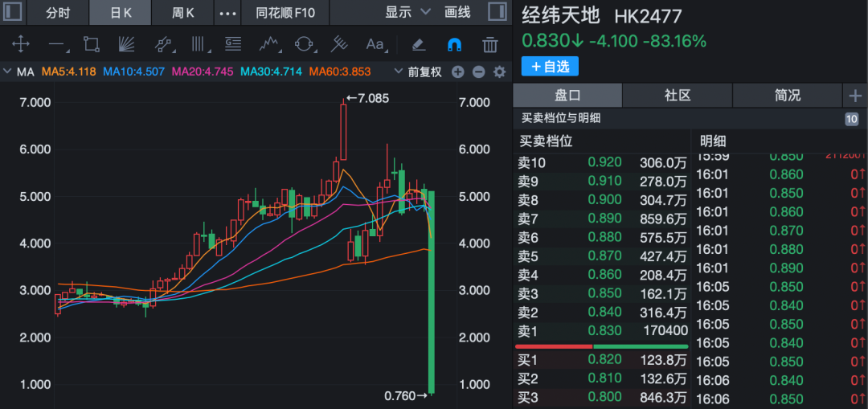Click the 卖10 ask row
Image resolution: width=868 pixels, height=409 pixels.
tap(602, 162)
